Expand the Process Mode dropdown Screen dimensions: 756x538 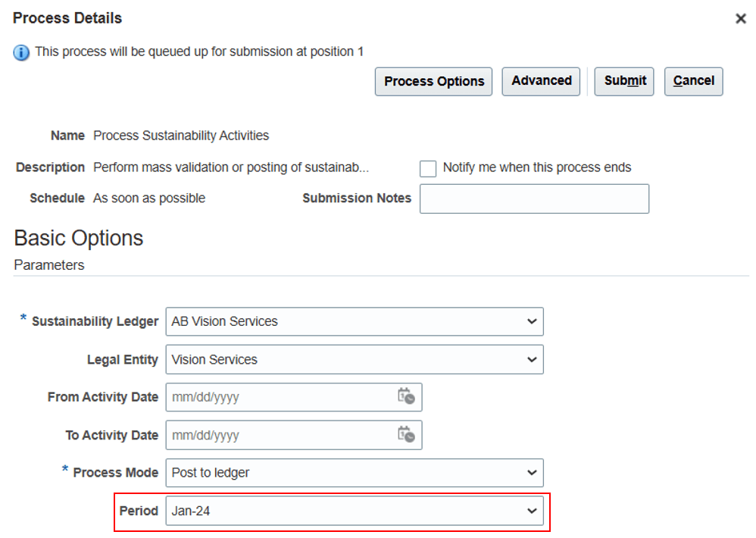tap(531, 472)
